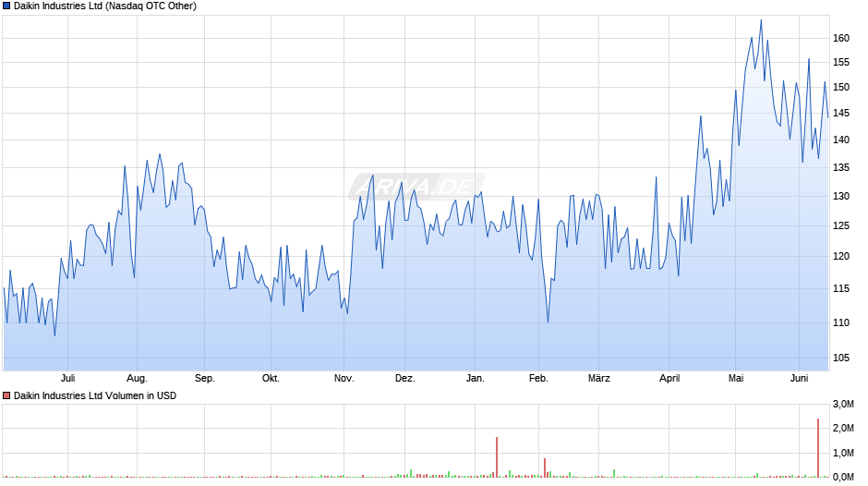The width and height of the screenshot is (868, 486).
Task: Click the 145 price axis value
Action: 841,113
